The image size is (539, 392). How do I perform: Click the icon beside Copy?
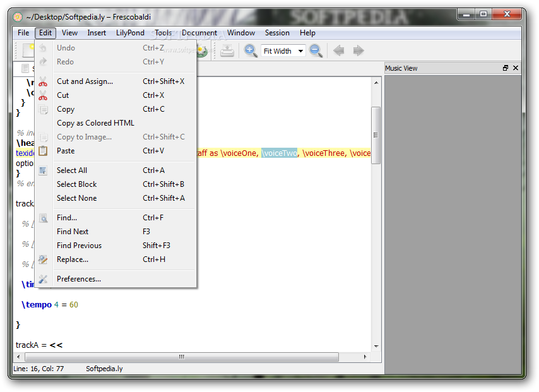[43, 109]
